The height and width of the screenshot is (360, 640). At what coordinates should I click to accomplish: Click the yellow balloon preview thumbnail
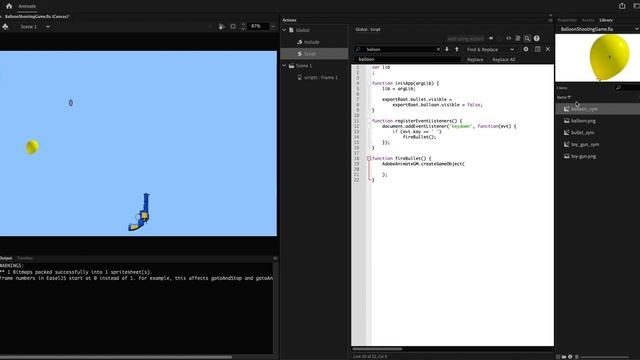(609, 58)
